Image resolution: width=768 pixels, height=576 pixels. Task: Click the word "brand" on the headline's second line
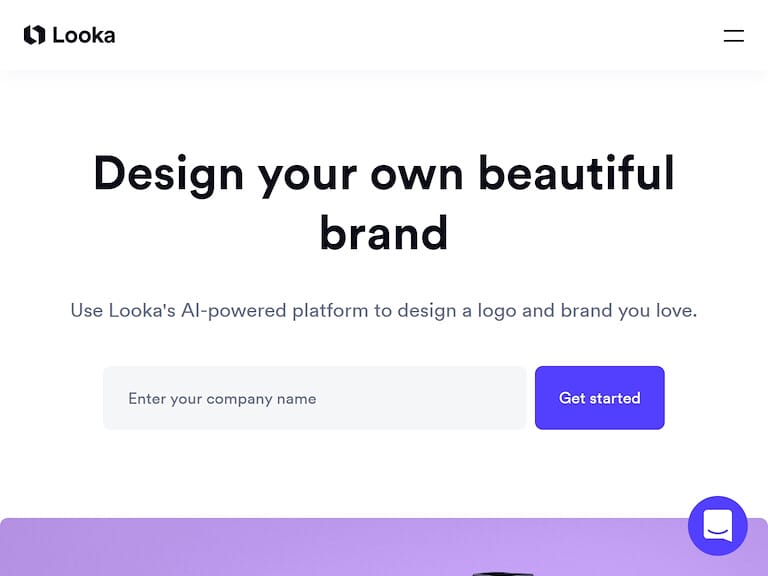384,233
